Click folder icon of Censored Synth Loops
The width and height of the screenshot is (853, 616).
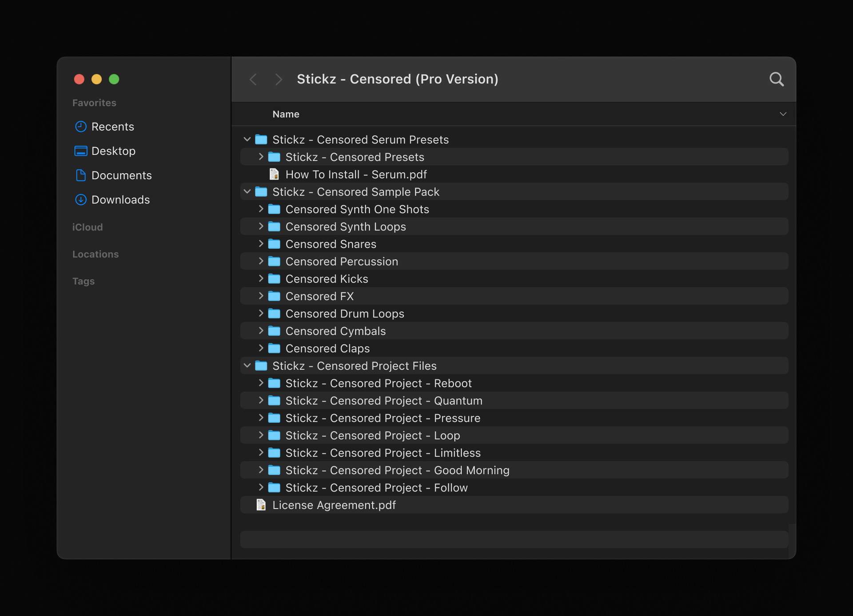point(274,227)
